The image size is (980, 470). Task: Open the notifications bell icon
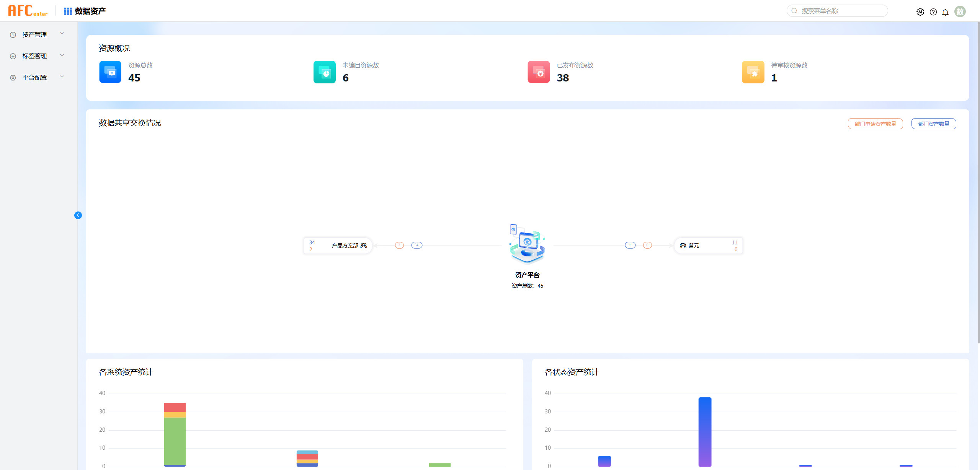[x=945, y=12]
